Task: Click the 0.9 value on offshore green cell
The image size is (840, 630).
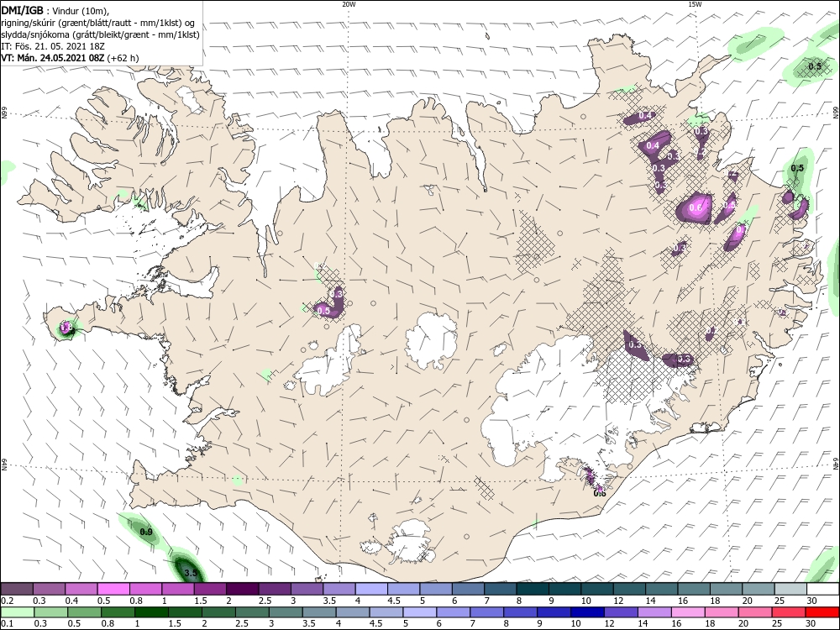Action: point(146,532)
